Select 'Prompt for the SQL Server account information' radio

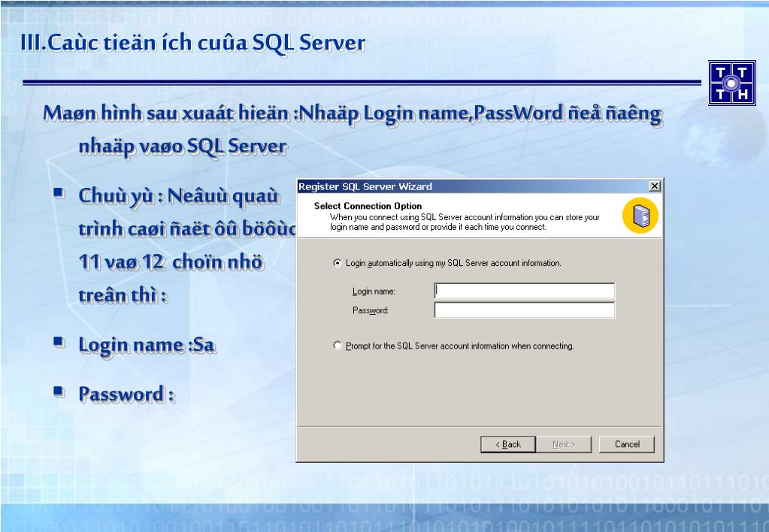[338, 346]
